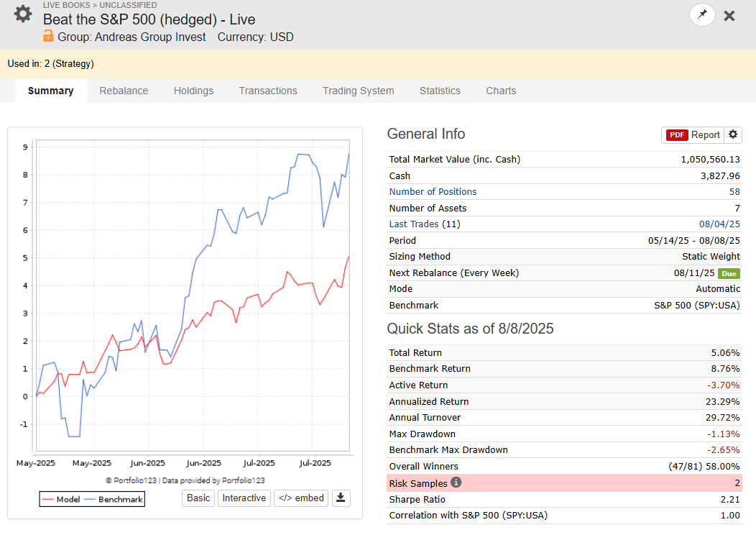The height and width of the screenshot is (535, 756).
Task: Click the Static Weight sizing value
Action: [711, 257]
